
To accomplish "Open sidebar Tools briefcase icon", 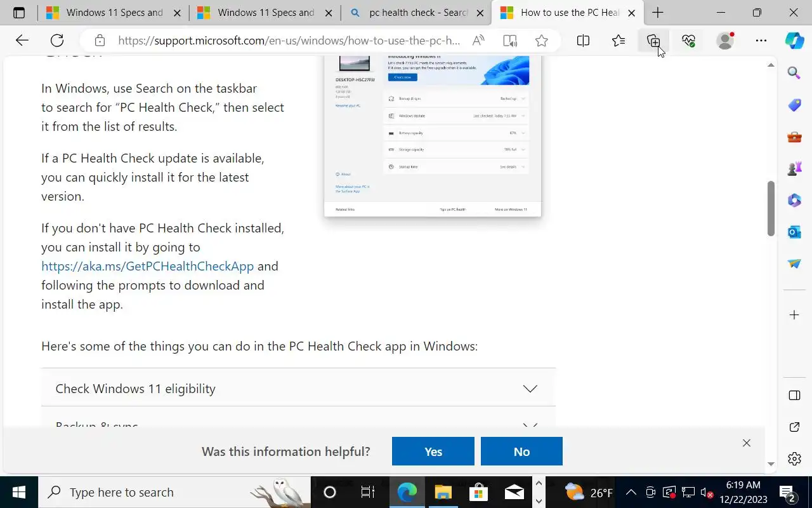I will [x=794, y=137].
